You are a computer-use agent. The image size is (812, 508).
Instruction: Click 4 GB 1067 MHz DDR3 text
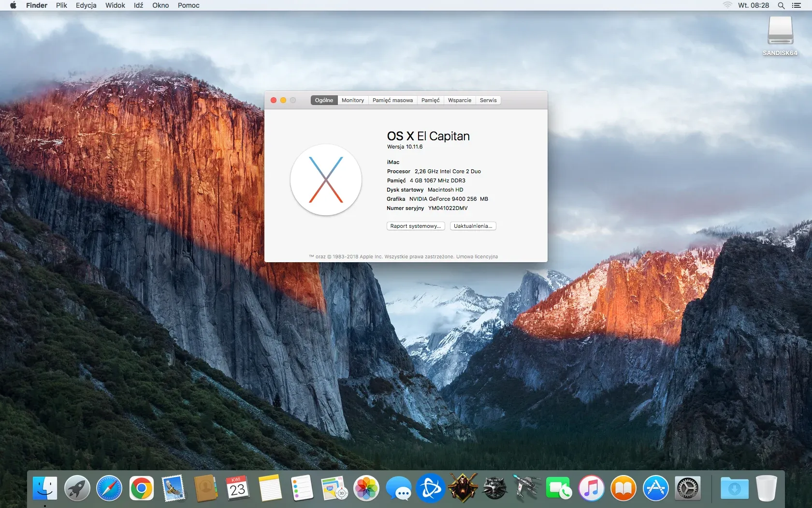point(437,180)
